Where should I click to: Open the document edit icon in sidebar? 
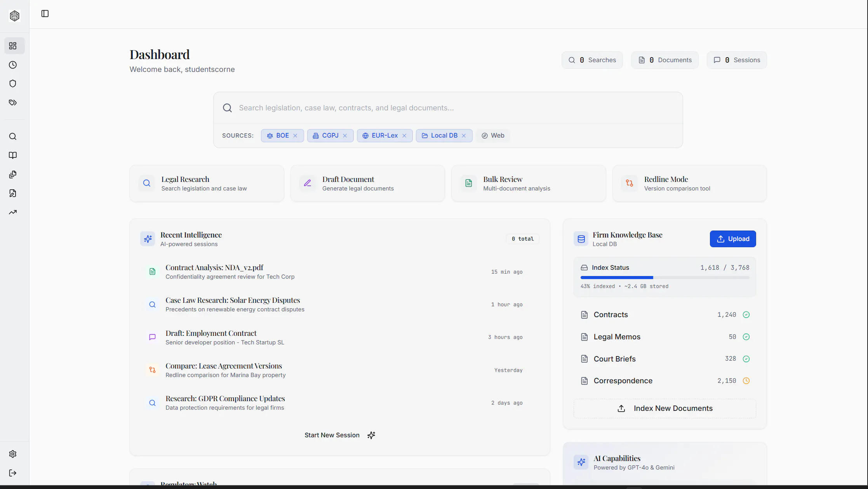(13, 193)
